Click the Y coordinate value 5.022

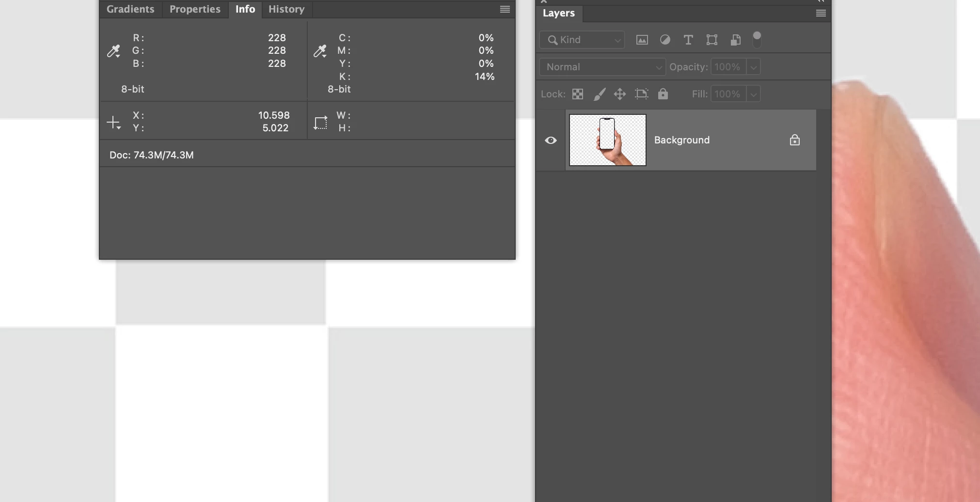[x=275, y=128]
